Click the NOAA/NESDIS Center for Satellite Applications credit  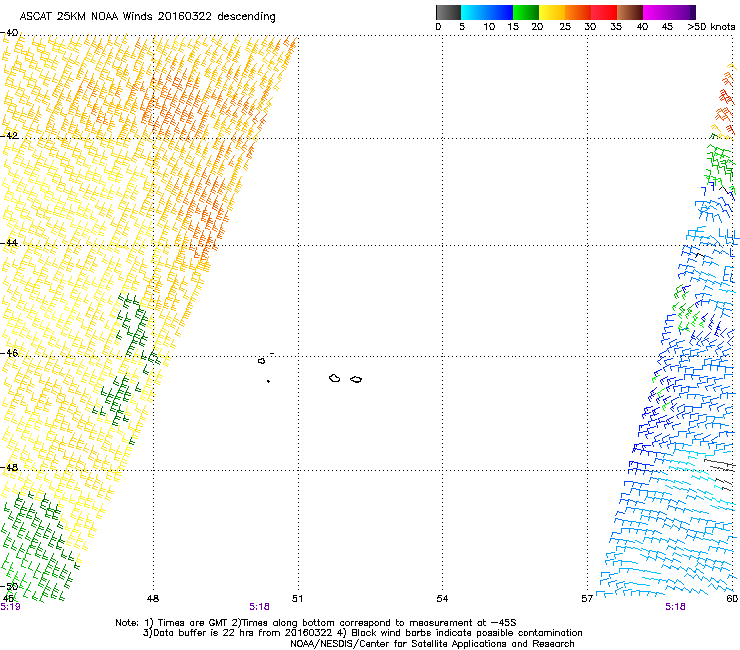click(x=432, y=644)
